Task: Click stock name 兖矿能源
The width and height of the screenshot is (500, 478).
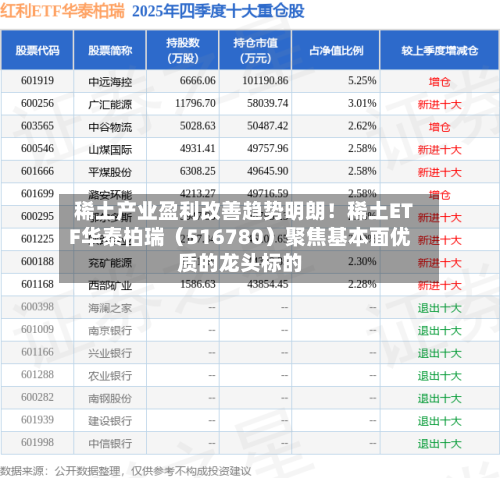Action: coord(110,263)
